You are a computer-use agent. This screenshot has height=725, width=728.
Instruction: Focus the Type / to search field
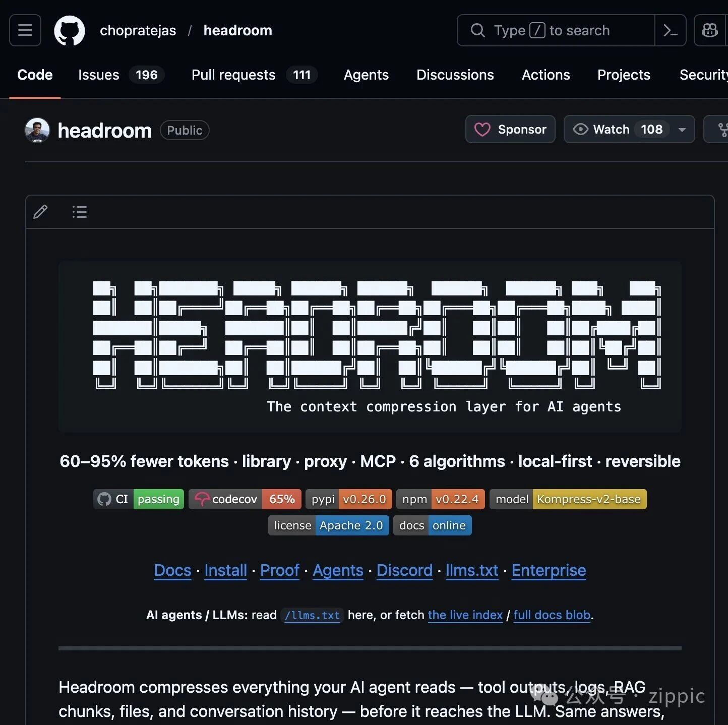coord(556,30)
